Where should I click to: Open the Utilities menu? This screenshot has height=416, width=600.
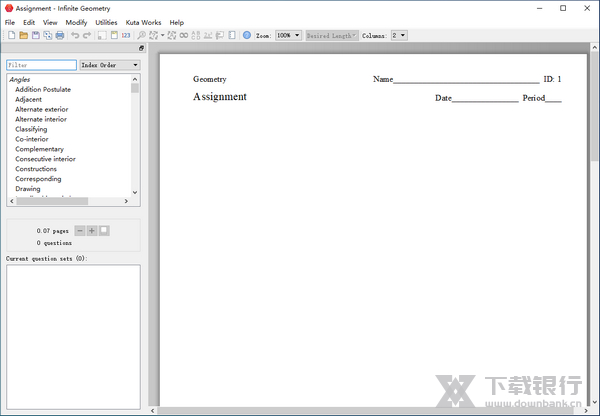[106, 22]
